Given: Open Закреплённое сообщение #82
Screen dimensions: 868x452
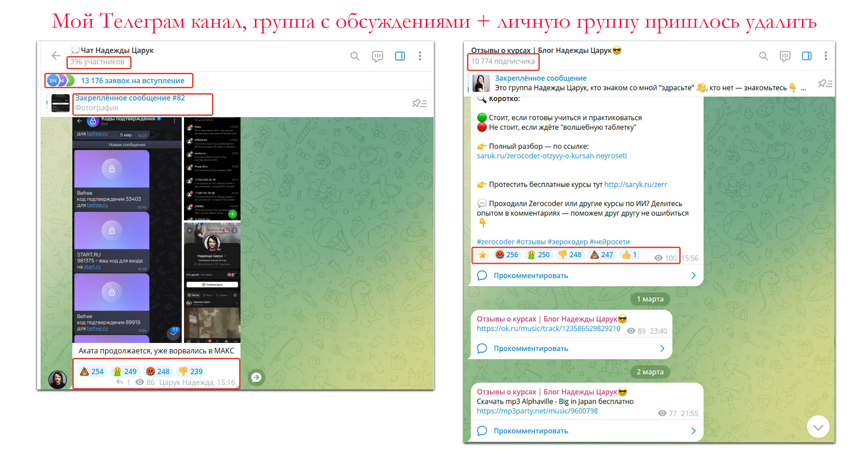Looking at the screenshot, I should point(130,98).
